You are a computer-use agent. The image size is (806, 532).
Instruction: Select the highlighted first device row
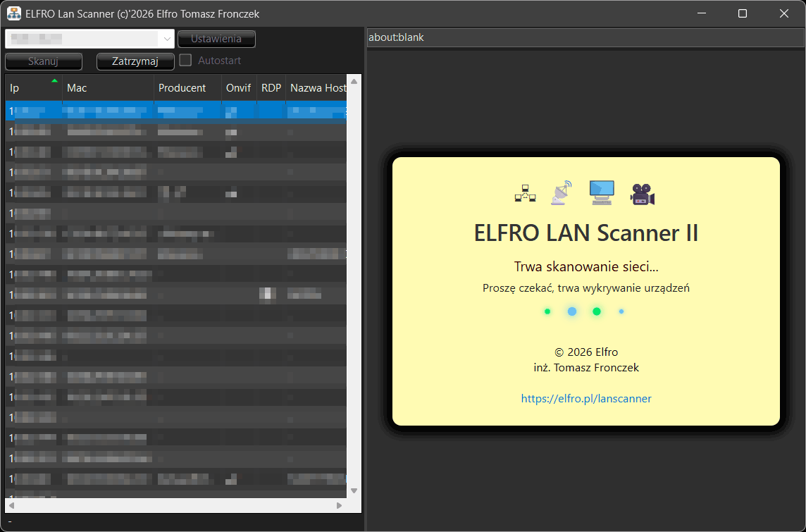click(176, 111)
